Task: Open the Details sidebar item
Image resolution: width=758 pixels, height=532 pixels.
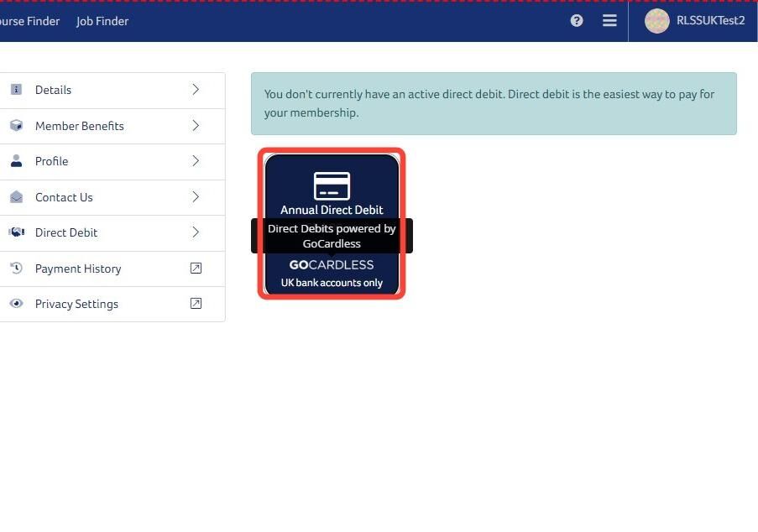Action: pyautogui.click(x=112, y=91)
